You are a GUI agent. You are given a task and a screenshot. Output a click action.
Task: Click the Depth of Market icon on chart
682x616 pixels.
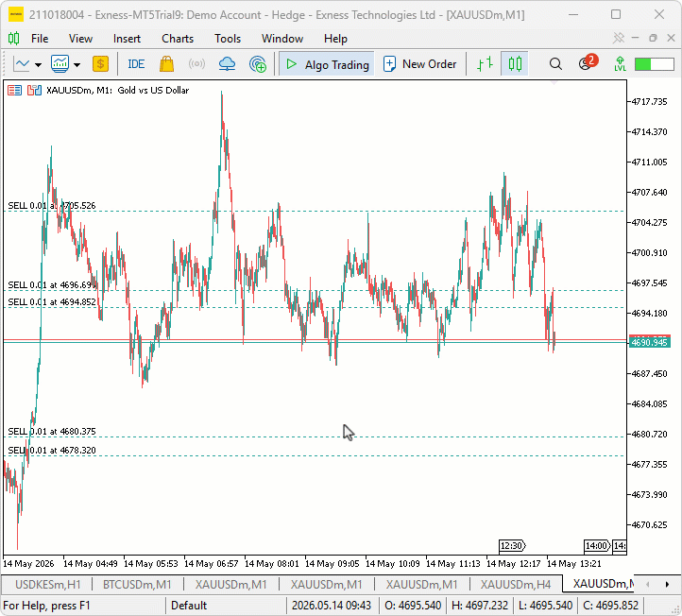(x=14, y=91)
